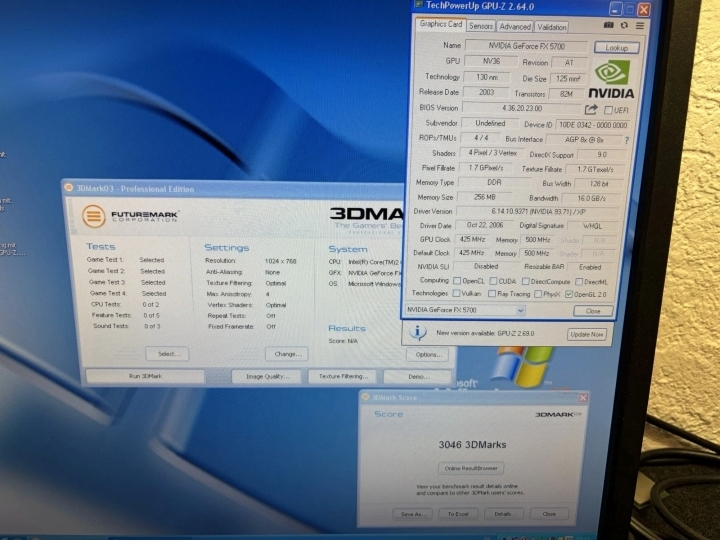720x540 pixels.
Task: Click the GPU-Z Close button
Action: (593, 311)
